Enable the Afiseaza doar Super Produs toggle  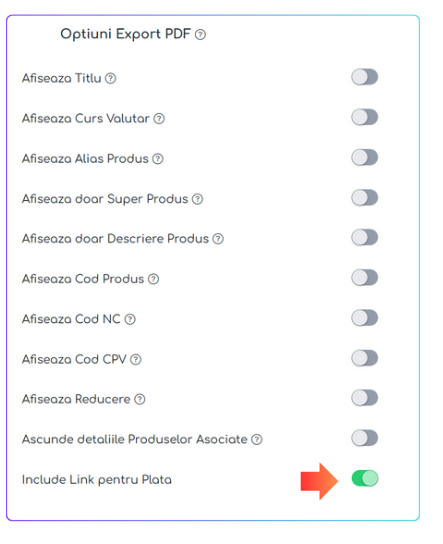[x=365, y=198]
